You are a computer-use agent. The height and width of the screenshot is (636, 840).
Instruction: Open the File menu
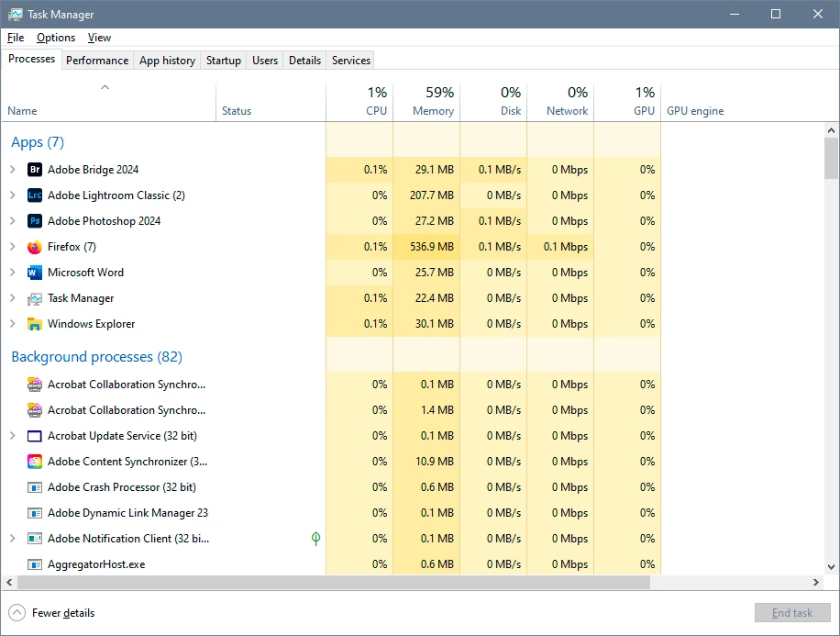(x=16, y=38)
